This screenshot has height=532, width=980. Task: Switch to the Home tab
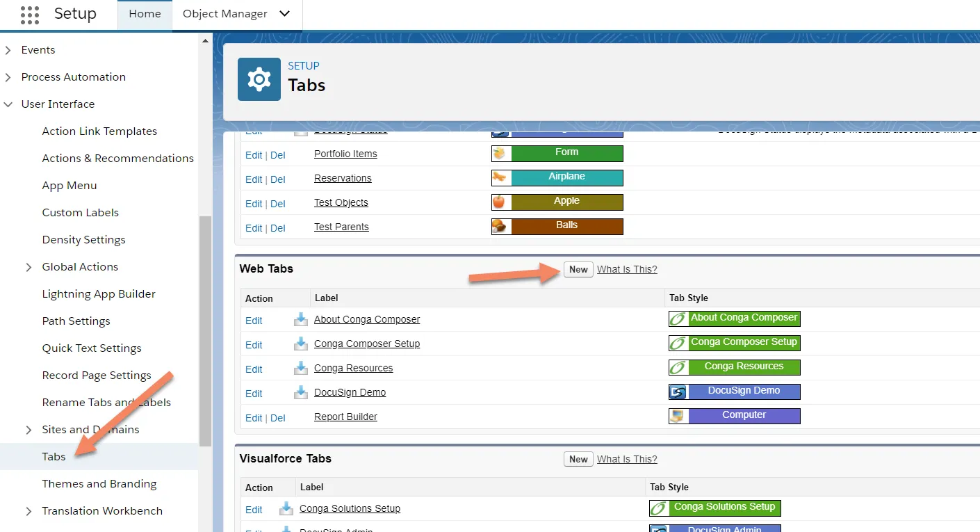[145, 15]
